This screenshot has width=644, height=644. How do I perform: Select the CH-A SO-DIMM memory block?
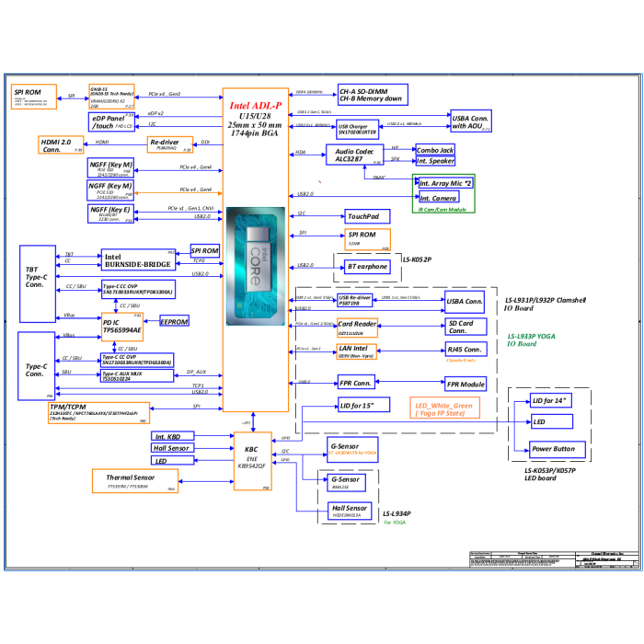[x=373, y=95]
